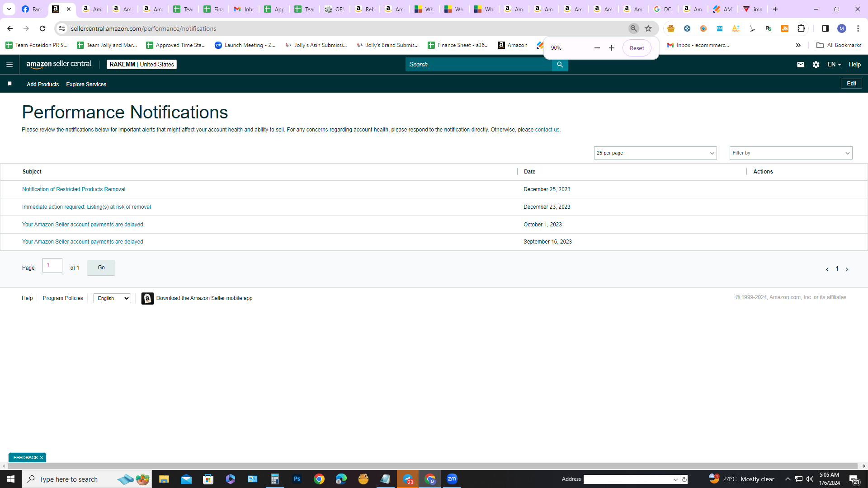Open Chrome three-dot menu

(x=858, y=28)
